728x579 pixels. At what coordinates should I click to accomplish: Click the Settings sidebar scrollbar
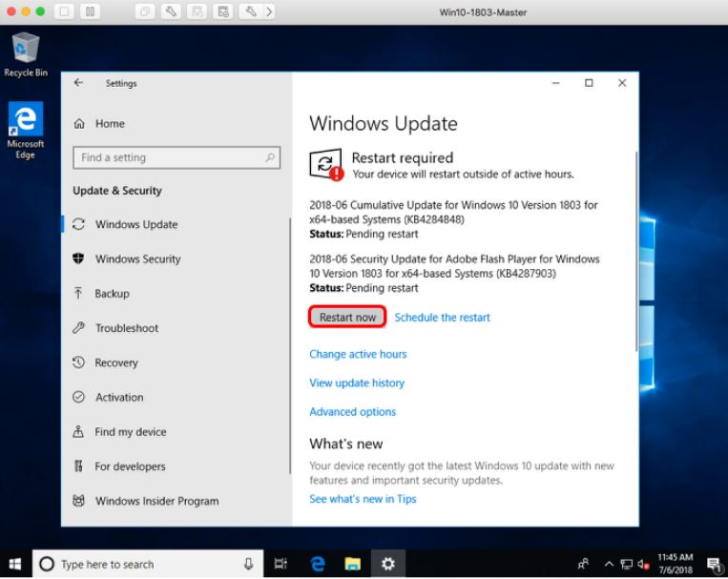[290, 345]
